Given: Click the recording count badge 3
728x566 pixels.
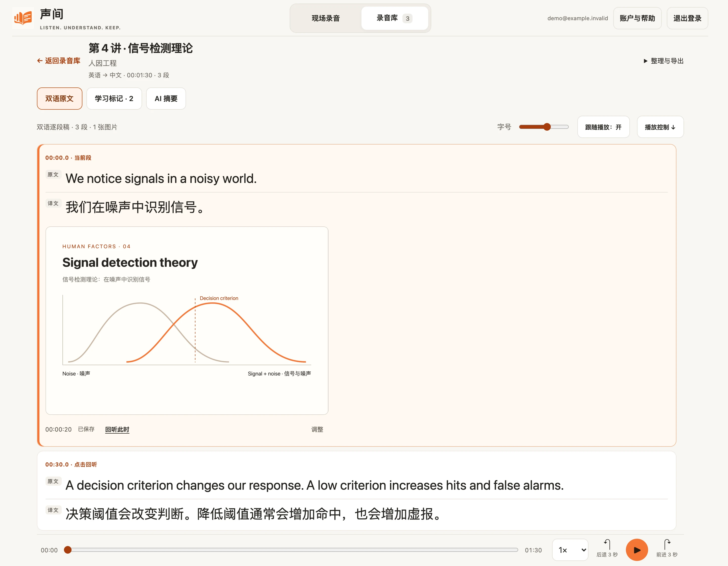Looking at the screenshot, I should tap(407, 18).
